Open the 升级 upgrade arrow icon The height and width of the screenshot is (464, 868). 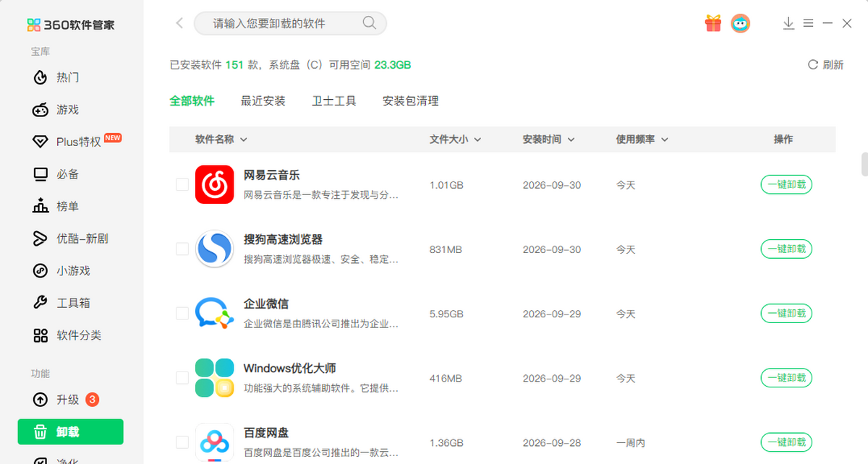pyautogui.click(x=41, y=400)
